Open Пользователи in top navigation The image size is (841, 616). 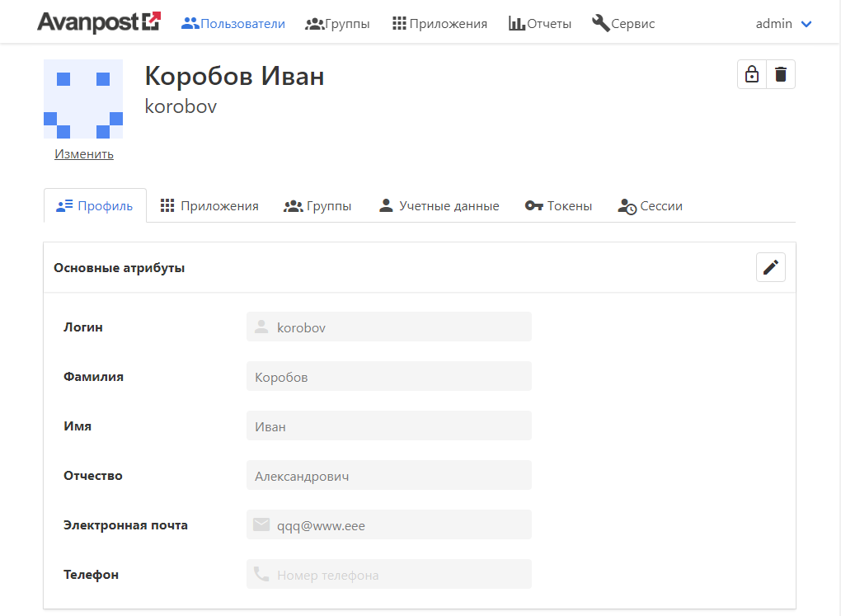point(233,24)
